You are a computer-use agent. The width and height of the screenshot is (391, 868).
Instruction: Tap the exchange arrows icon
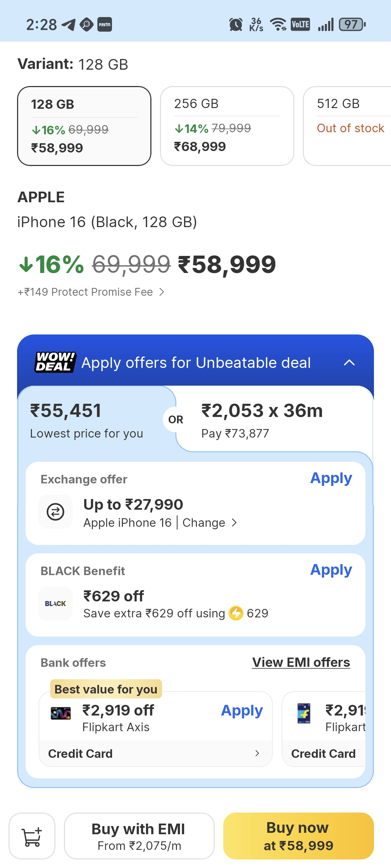point(55,512)
